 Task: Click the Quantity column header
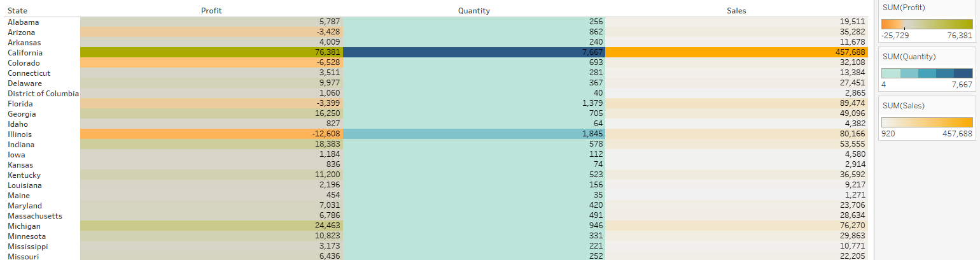pos(474,11)
